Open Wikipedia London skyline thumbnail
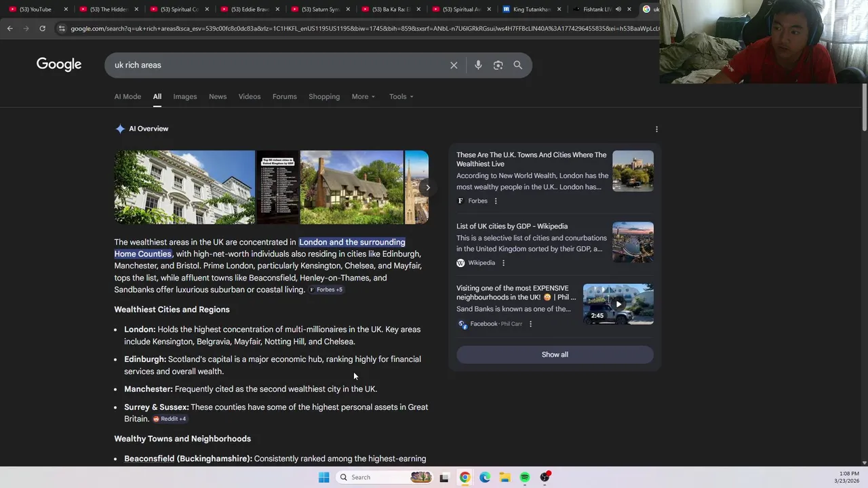868x488 pixels. pyautogui.click(x=633, y=242)
